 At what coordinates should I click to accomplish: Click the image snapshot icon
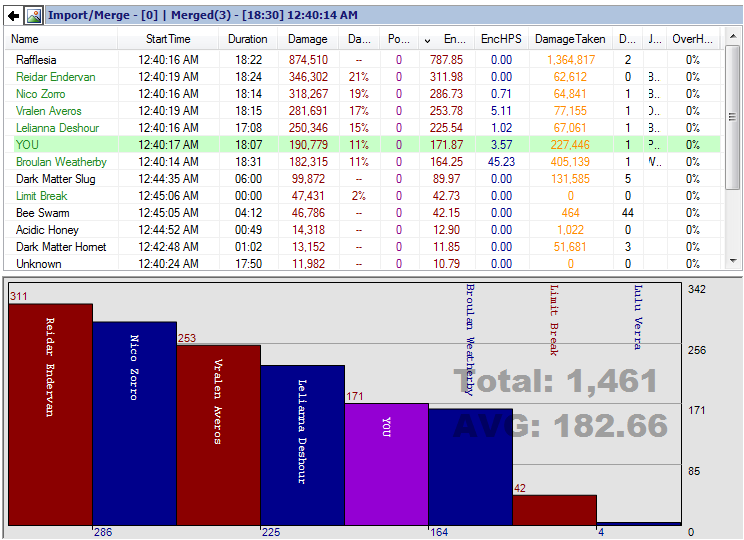[34, 16]
